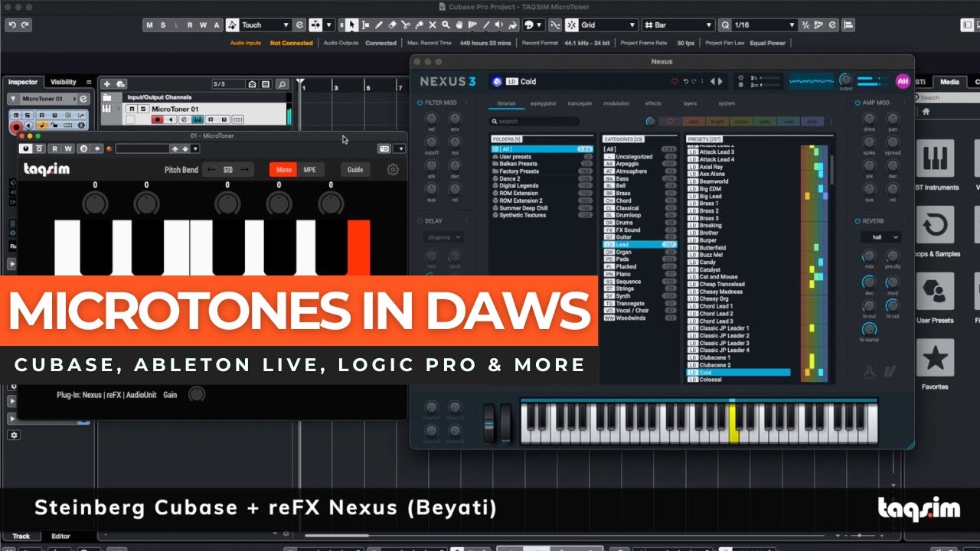Image resolution: width=980 pixels, height=551 pixels.
Task: Open the Bar grid type dropdown
Action: click(x=678, y=25)
